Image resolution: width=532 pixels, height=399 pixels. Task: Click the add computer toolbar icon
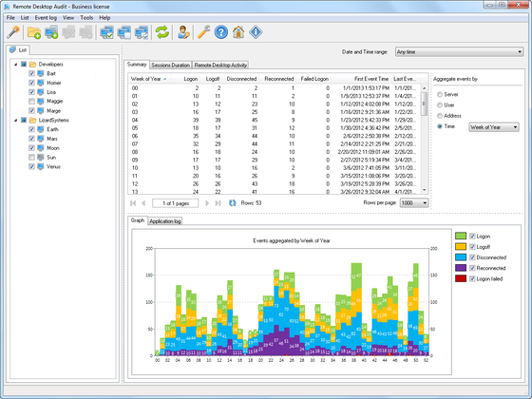[51, 32]
